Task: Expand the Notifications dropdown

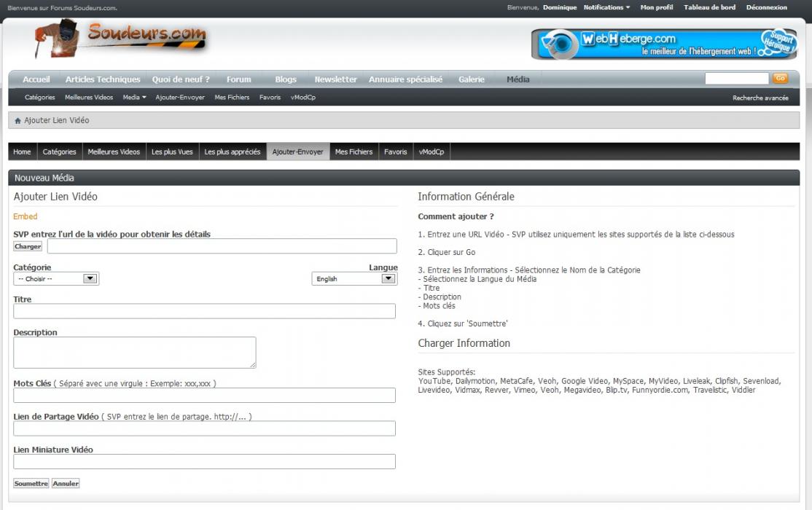Action: (606, 7)
